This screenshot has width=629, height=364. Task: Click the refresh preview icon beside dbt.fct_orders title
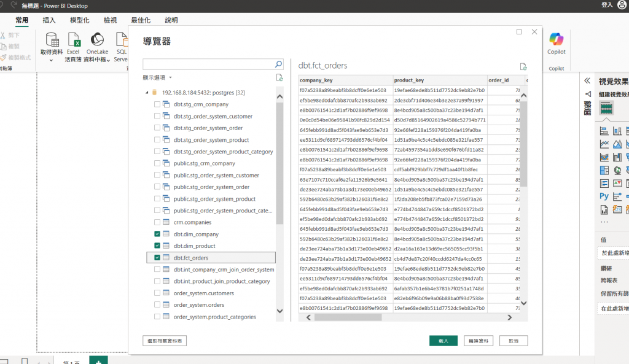(x=523, y=66)
